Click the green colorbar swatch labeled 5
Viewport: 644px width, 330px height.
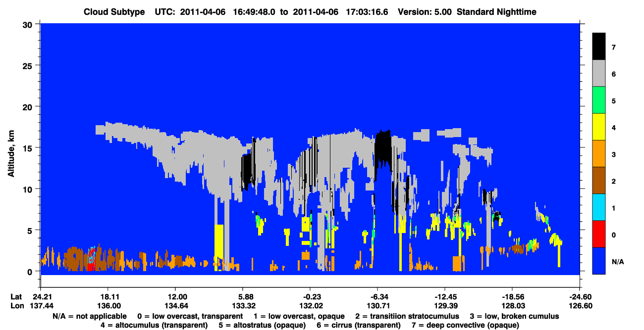click(599, 100)
